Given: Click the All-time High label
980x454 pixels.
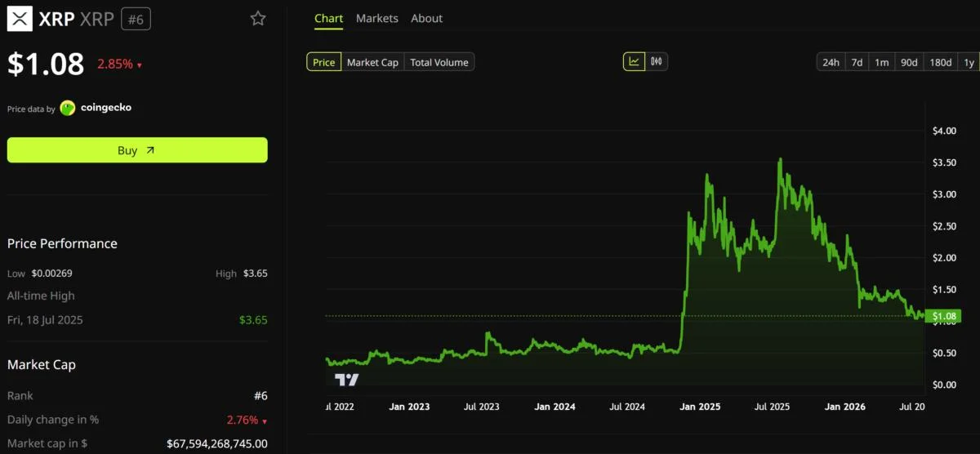Looking at the screenshot, I should point(41,296).
